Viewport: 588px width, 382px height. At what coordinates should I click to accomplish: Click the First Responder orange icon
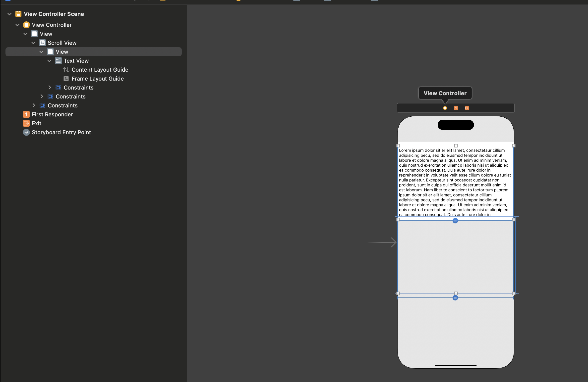pos(26,114)
